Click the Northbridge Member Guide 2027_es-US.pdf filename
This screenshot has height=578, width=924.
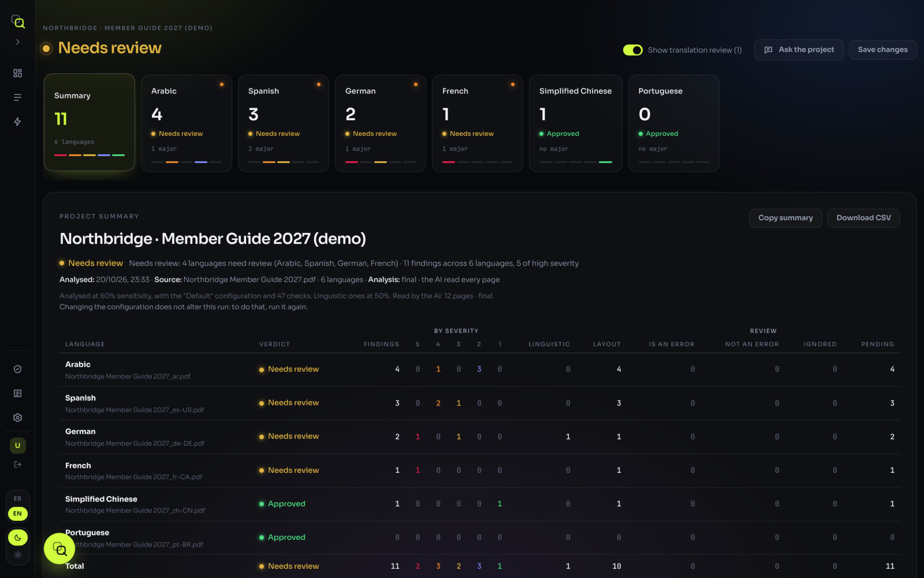click(x=135, y=410)
